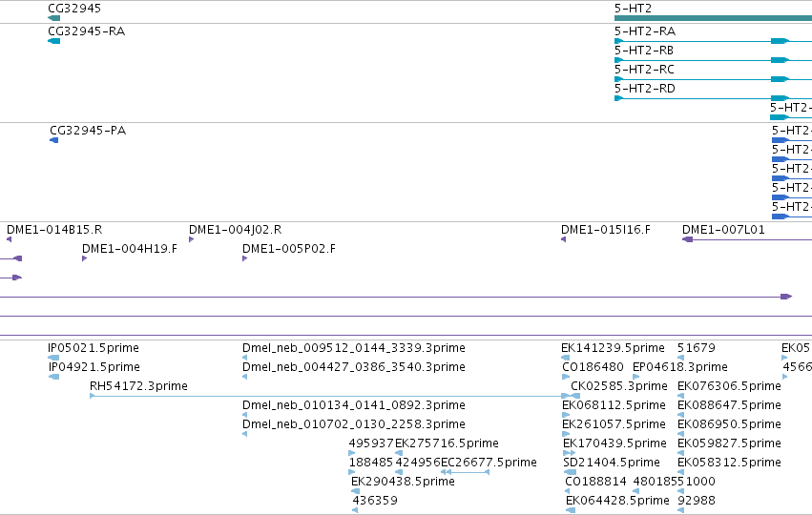Click the EK170439.5prime EST label
The width and height of the screenshot is (812, 515).
point(614,443)
